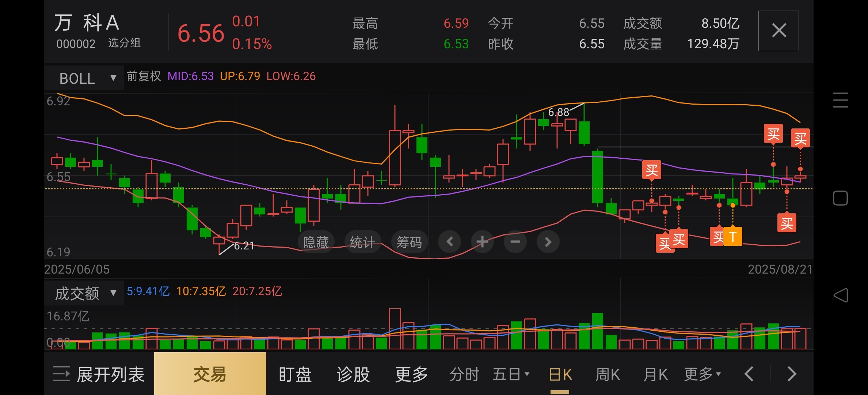Open the 成交额 sub-indicator dropdown
This screenshot has height=395, width=868.
(84, 293)
